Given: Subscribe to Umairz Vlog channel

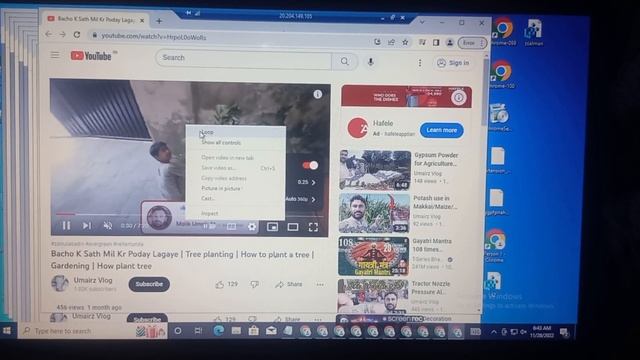Looking at the screenshot, I should [149, 284].
